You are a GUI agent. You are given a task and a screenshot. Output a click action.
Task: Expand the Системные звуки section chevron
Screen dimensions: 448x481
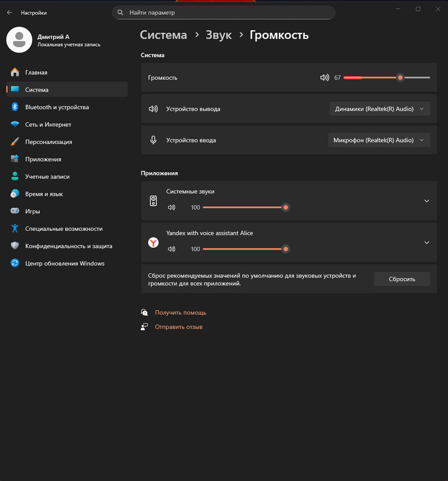tap(427, 201)
